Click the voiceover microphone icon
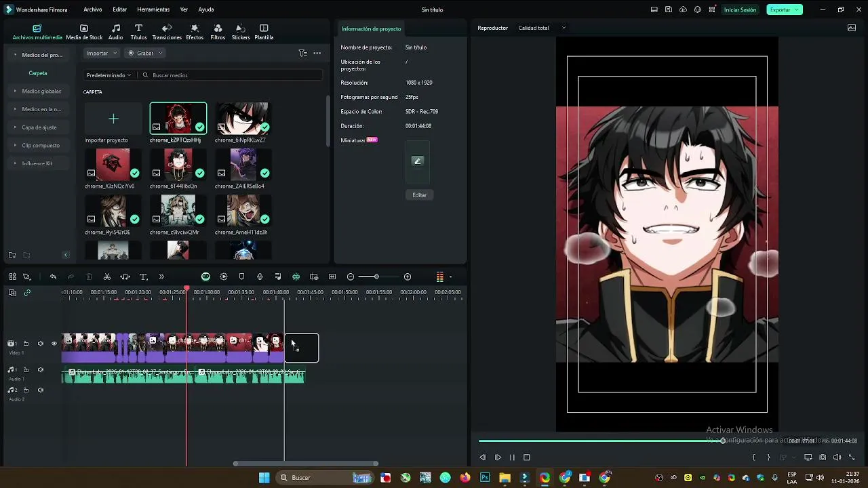Screen dimensions: 868x488 pos(260,277)
